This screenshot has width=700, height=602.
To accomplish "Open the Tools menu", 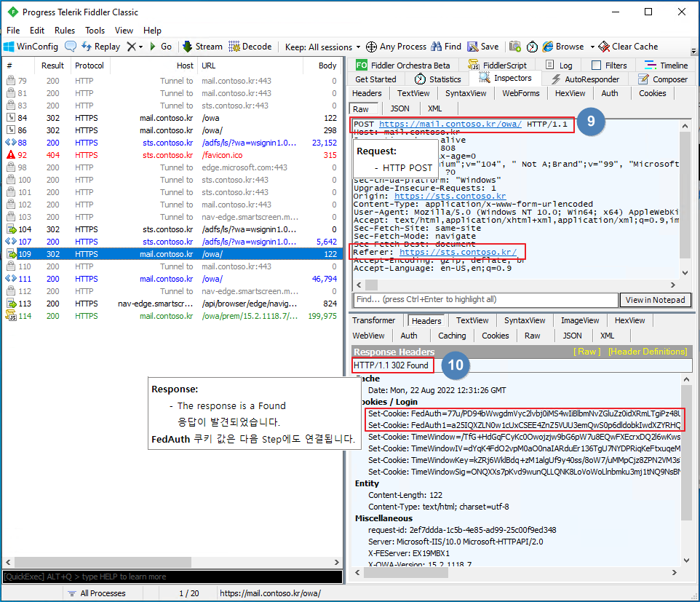I will click(x=95, y=31).
